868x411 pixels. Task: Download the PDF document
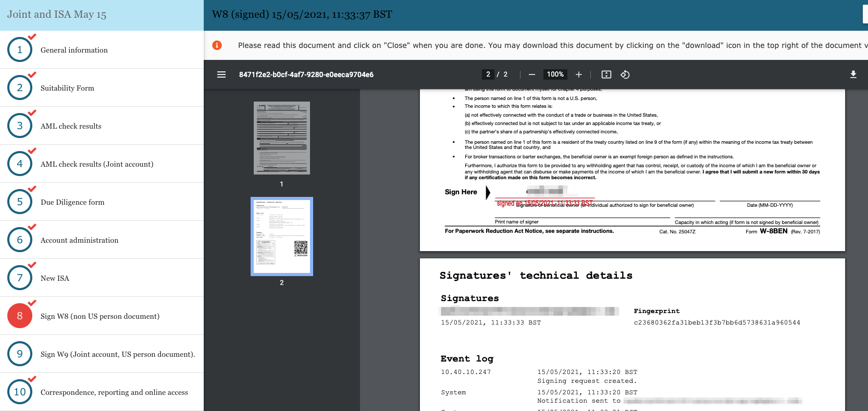pos(853,74)
